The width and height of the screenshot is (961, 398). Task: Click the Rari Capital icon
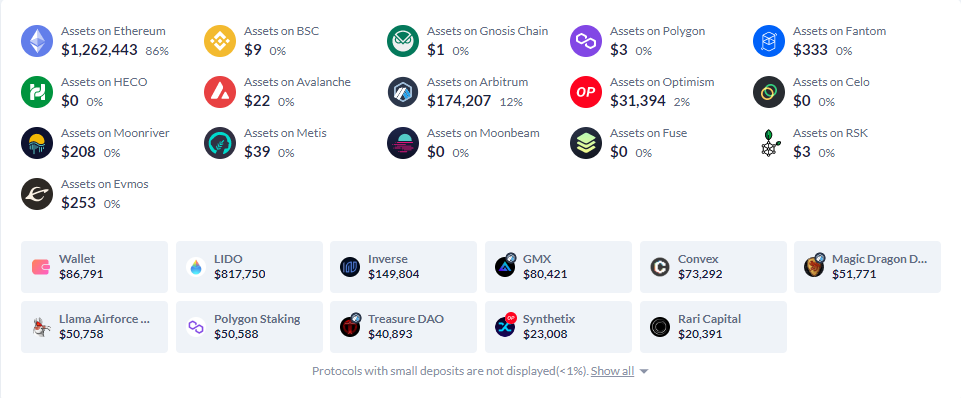[x=659, y=327]
